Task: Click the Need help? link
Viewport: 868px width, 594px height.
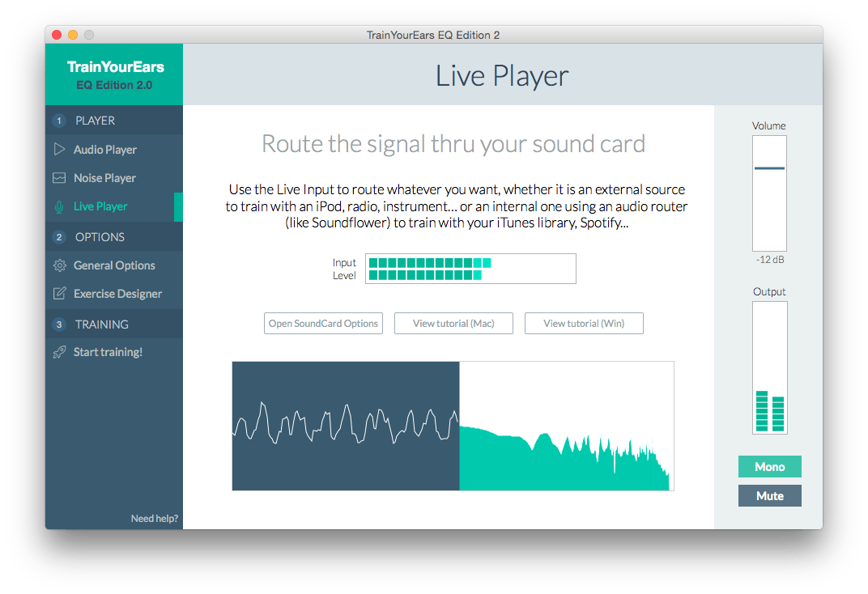Action: pyautogui.click(x=154, y=518)
